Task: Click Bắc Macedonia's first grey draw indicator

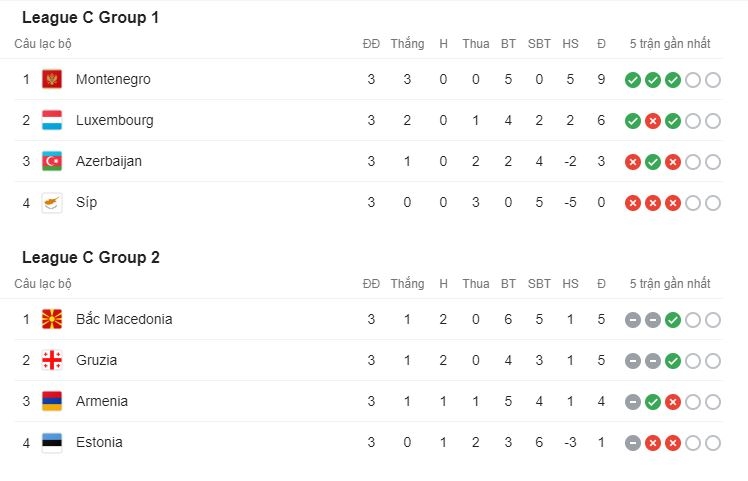Action: (x=632, y=320)
